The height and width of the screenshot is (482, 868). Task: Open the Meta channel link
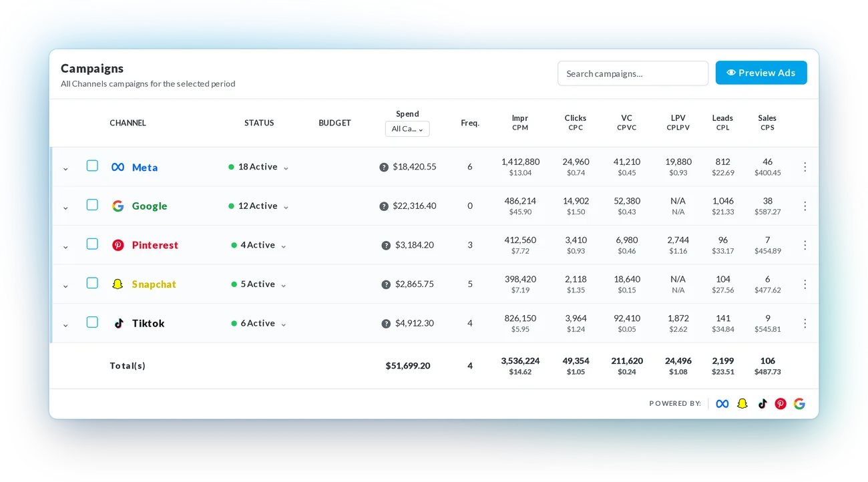tap(145, 168)
